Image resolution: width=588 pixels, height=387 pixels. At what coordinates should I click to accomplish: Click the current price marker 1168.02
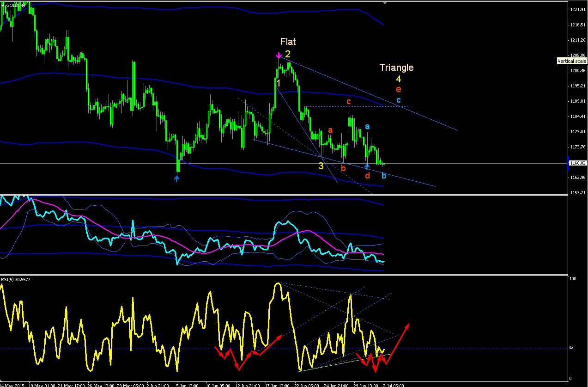[578, 163]
